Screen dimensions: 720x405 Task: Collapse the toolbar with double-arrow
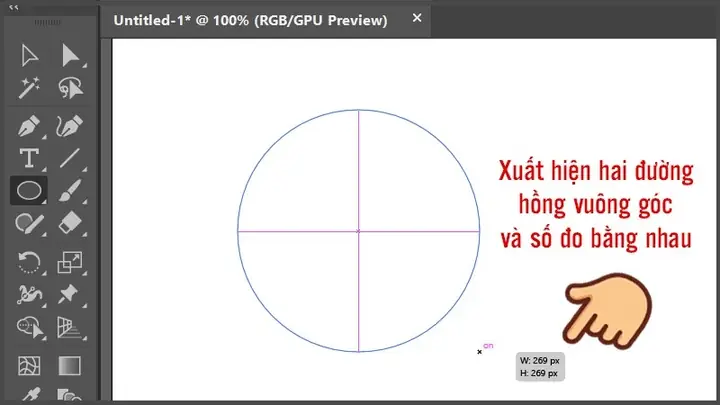14,7
